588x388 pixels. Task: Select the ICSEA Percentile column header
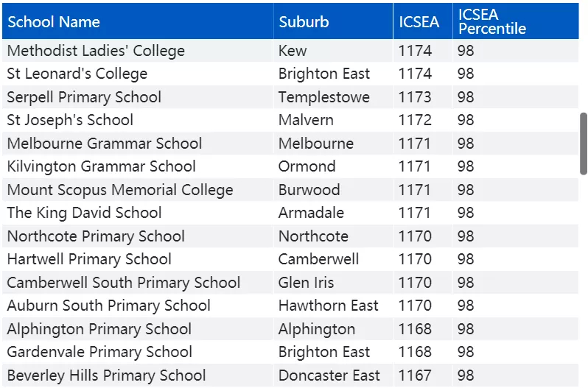[x=516, y=21]
